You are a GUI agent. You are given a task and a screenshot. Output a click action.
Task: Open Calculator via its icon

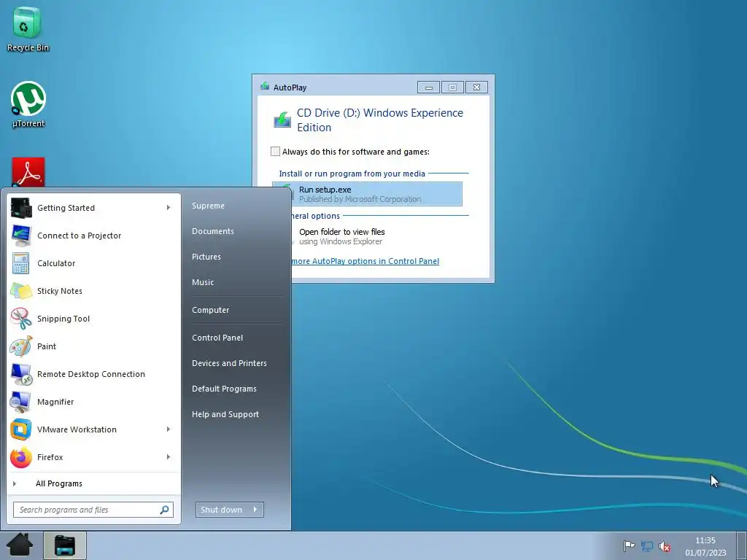(21, 262)
